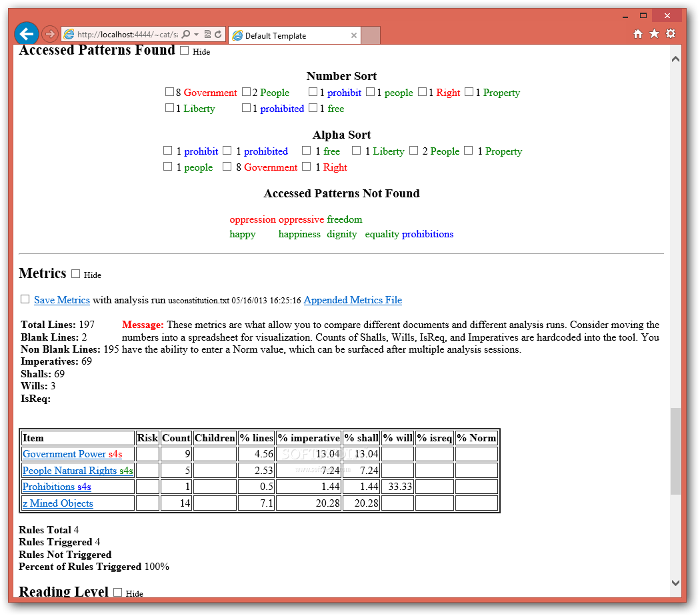This screenshot has width=700, height=616.
Task: Tick the 8 Government checkbox under Number Sort
Action: tap(169, 91)
